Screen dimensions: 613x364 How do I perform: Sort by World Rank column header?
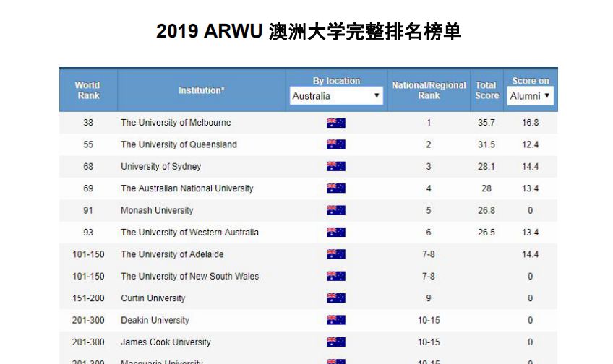point(87,90)
